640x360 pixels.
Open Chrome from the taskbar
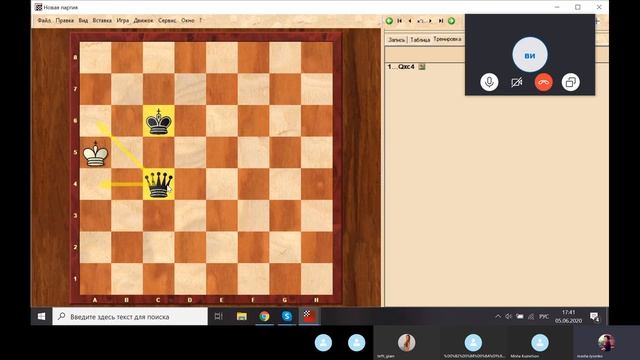(x=264, y=316)
